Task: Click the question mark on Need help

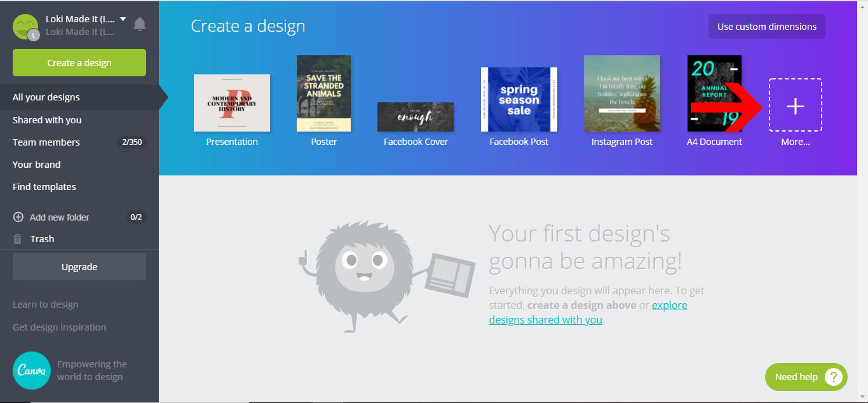Action: click(834, 377)
